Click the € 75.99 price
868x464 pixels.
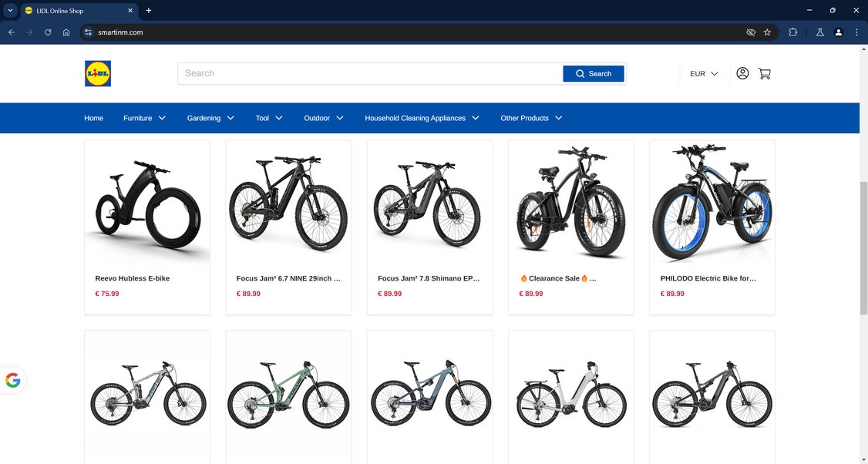[107, 294]
